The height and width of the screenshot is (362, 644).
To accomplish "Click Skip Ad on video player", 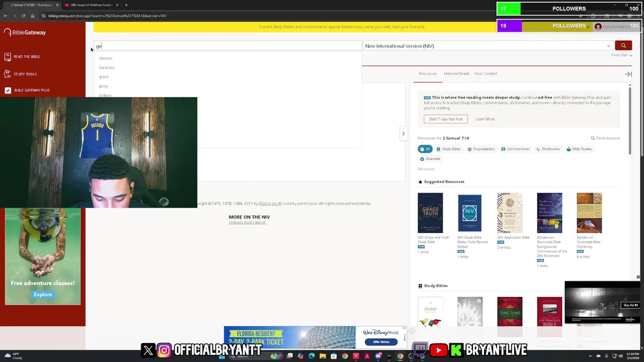I will [x=630, y=305].
